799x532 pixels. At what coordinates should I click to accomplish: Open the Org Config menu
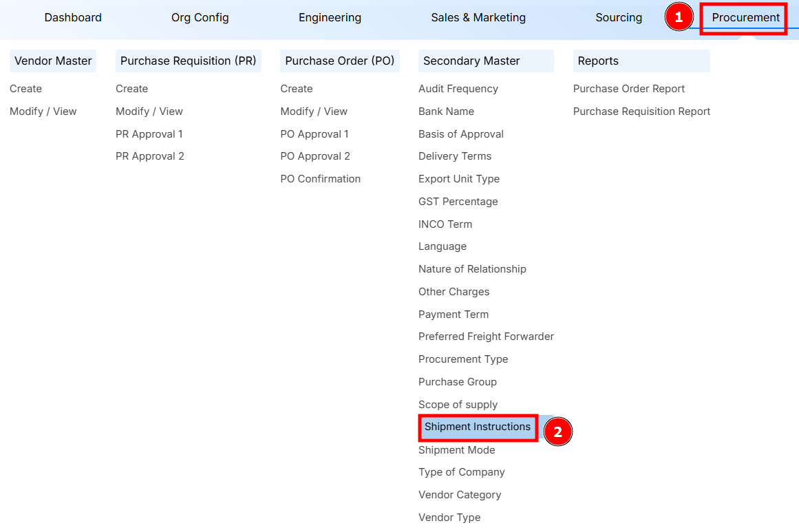point(200,17)
